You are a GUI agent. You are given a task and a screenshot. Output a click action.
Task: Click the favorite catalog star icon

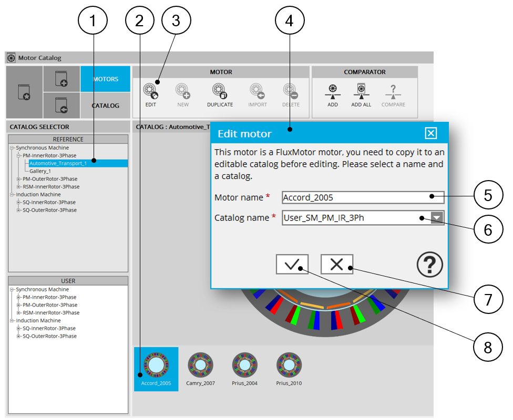tap(24, 92)
